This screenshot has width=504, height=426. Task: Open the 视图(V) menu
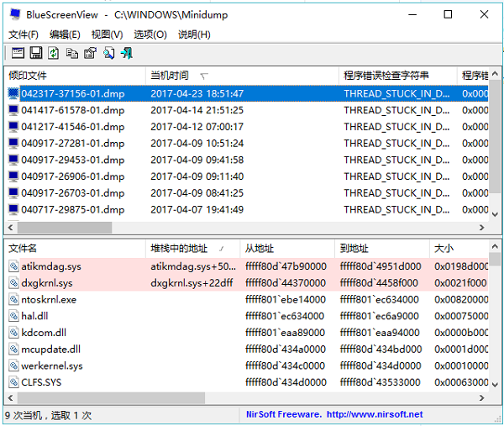coord(107,34)
